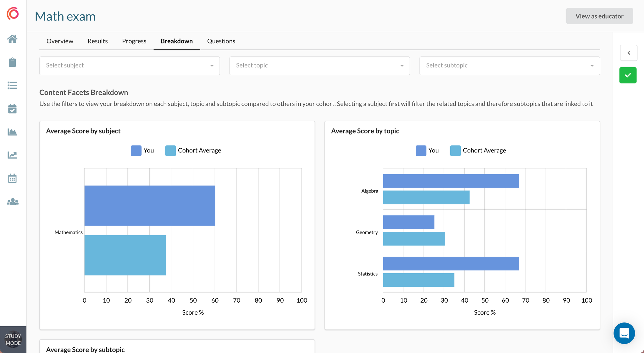This screenshot has height=353, width=644.
Task: Click Cohort Average swatch in topic chart legend
Action: click(x=455, y=151)
